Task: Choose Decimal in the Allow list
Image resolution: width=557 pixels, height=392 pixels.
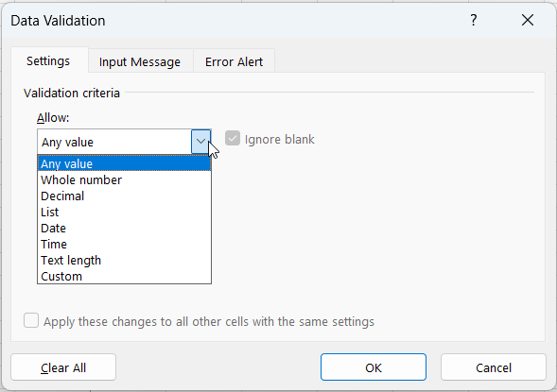Action: pos(124,196)
